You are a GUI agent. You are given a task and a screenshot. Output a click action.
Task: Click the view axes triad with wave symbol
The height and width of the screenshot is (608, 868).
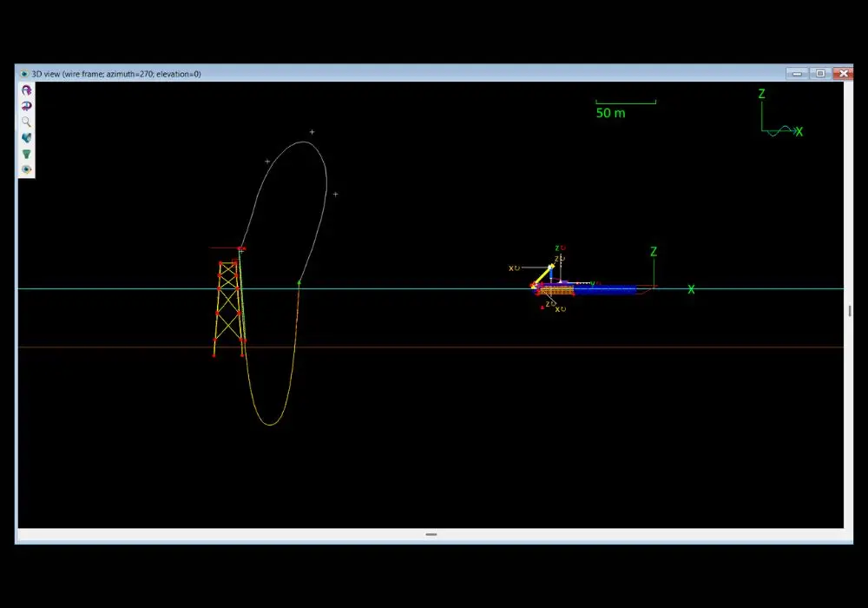781,114
